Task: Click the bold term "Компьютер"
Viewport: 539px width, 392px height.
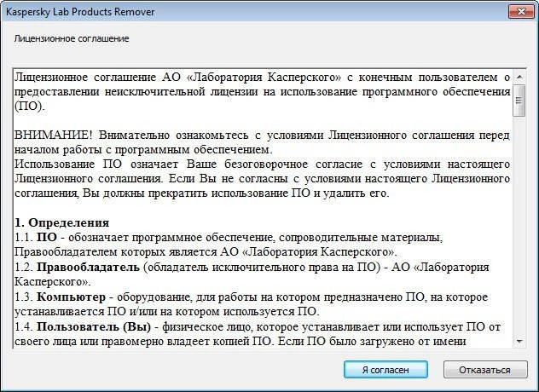Action: (x=71, y=297)
